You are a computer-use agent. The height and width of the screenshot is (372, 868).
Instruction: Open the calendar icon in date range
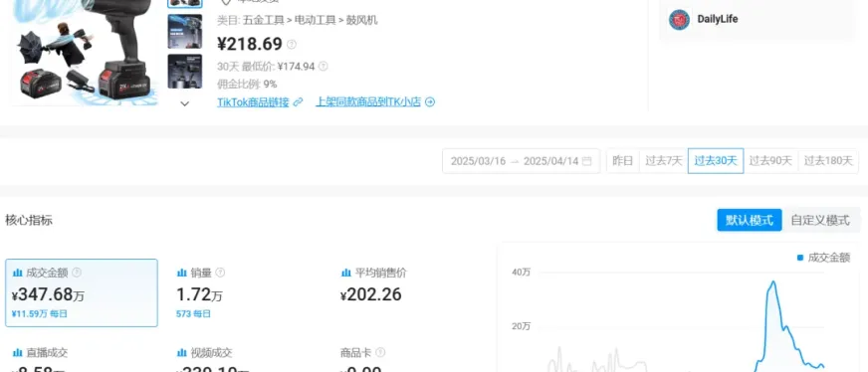[x=586, y=161]
